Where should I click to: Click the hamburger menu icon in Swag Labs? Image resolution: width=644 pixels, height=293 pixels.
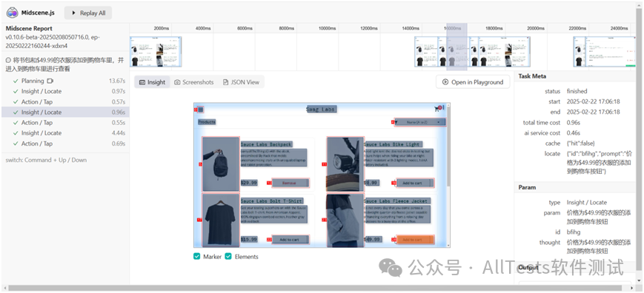(x=200, y=110)
